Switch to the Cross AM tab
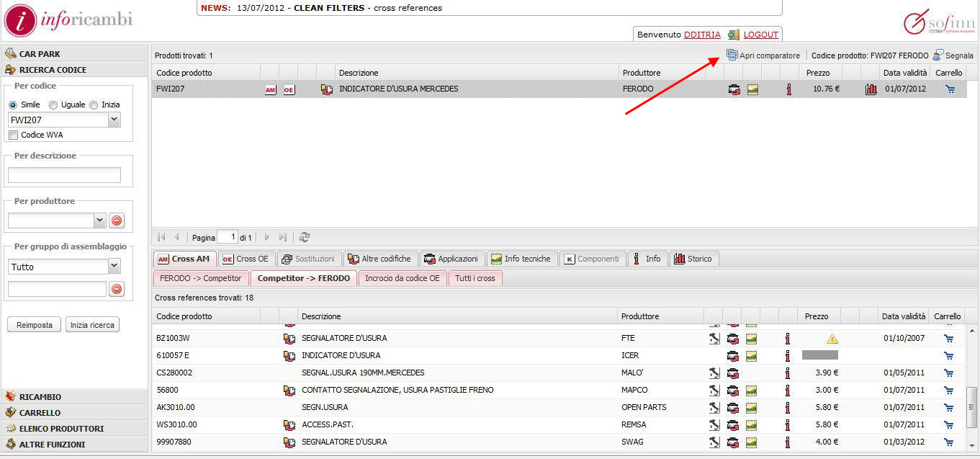Screen dimensions: 980x459 pyautogui.click(x=184, y=259)
